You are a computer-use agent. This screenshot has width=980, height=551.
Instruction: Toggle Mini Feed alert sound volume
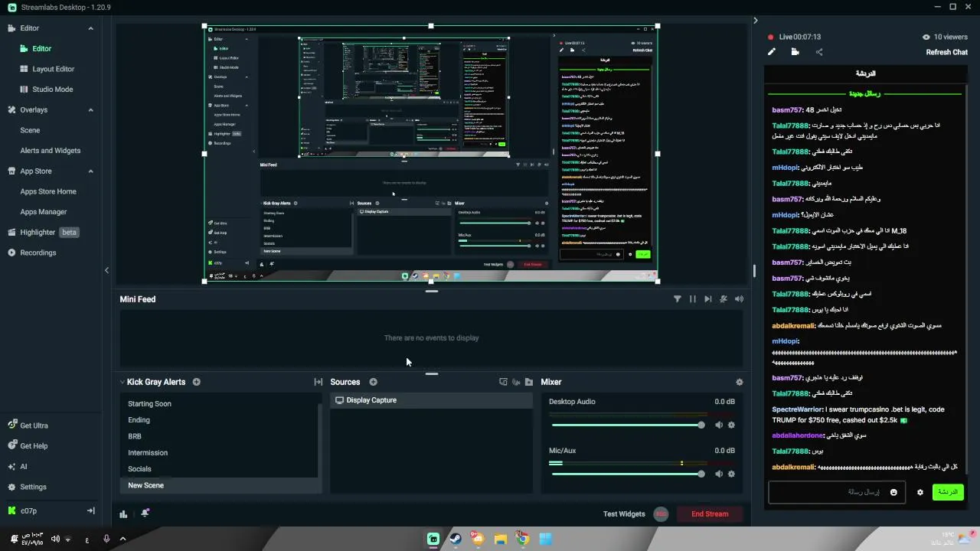click(739, 299)
